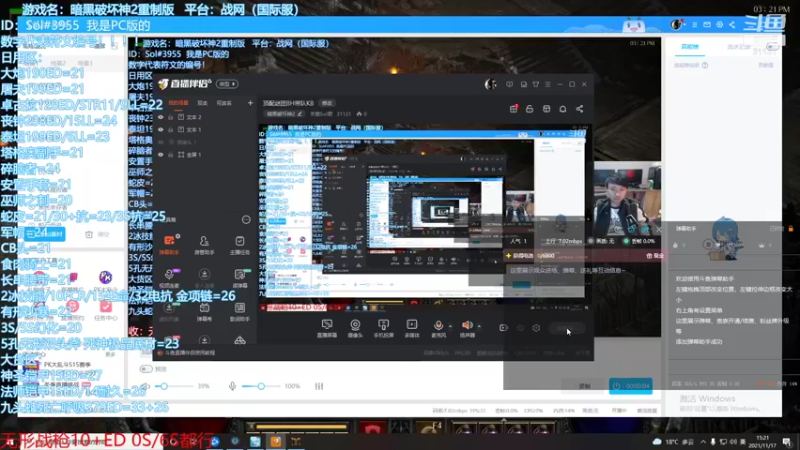Open the 视频连麦 video co-stream tool
Image resolution: width=800 pixels, height=450 pixels.
169,278
